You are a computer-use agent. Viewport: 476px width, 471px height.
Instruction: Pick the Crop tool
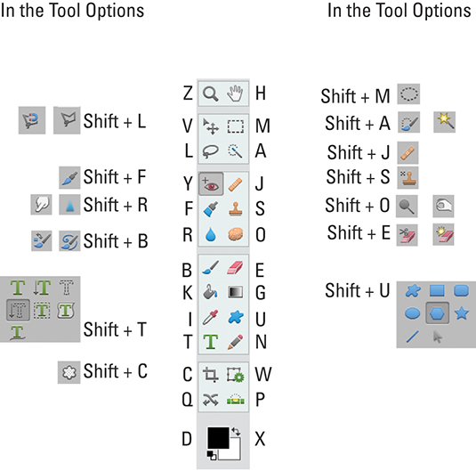(210, 374)
